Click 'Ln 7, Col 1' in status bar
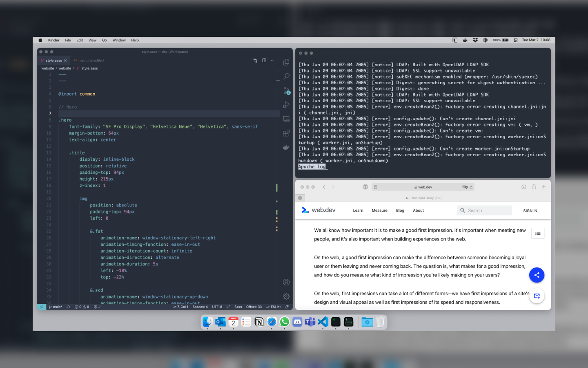This screenshot has height=368, width=588. [180, 307]
